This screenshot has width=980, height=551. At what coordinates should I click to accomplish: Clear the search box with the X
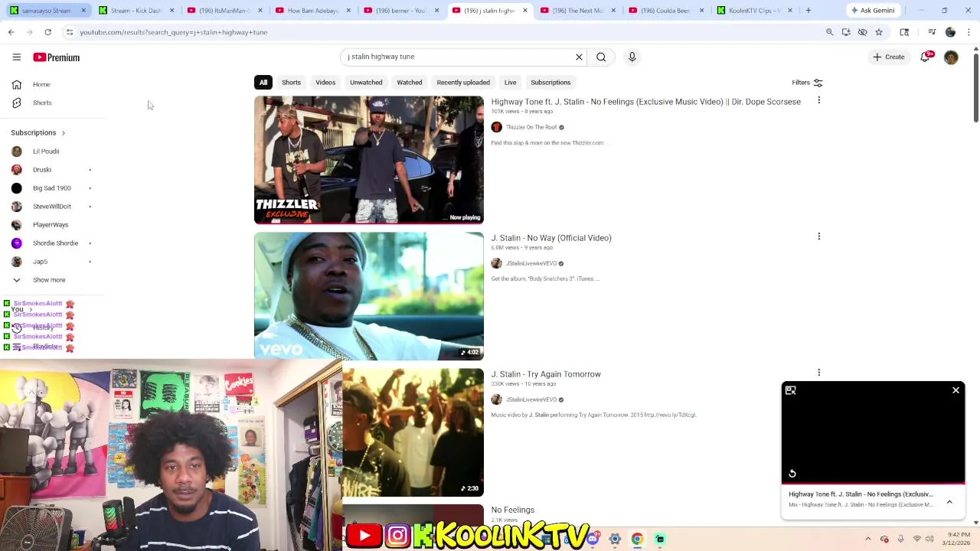579,57
